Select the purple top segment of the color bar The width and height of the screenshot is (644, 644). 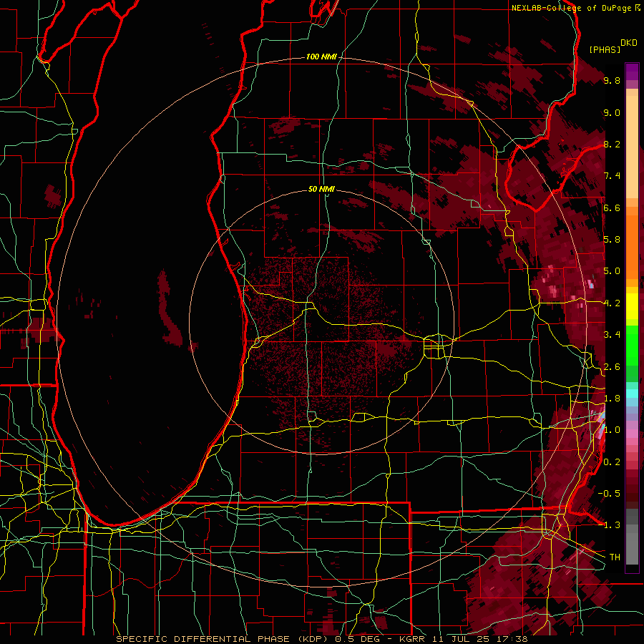[x=632, y=72]
